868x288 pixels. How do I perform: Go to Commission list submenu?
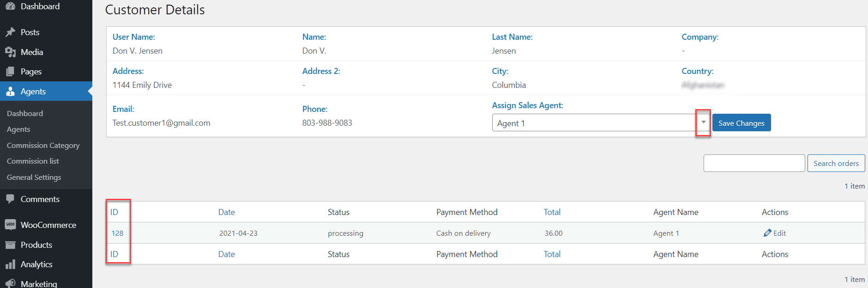click(x=33, y=161)
